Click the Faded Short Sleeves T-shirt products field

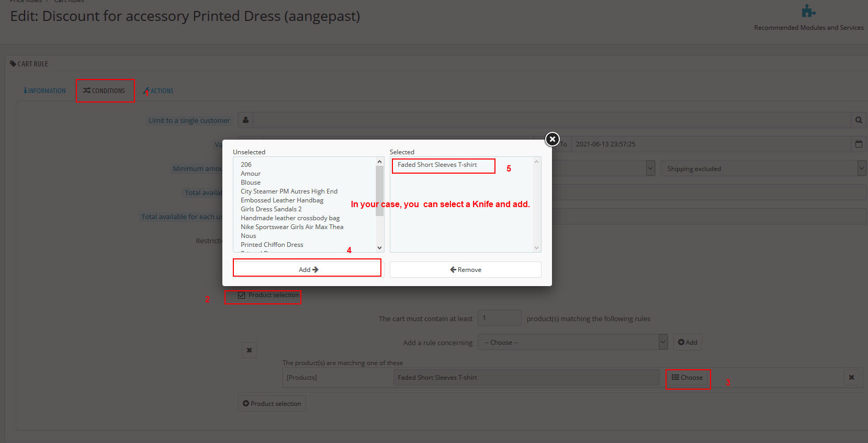click(526, 378)
